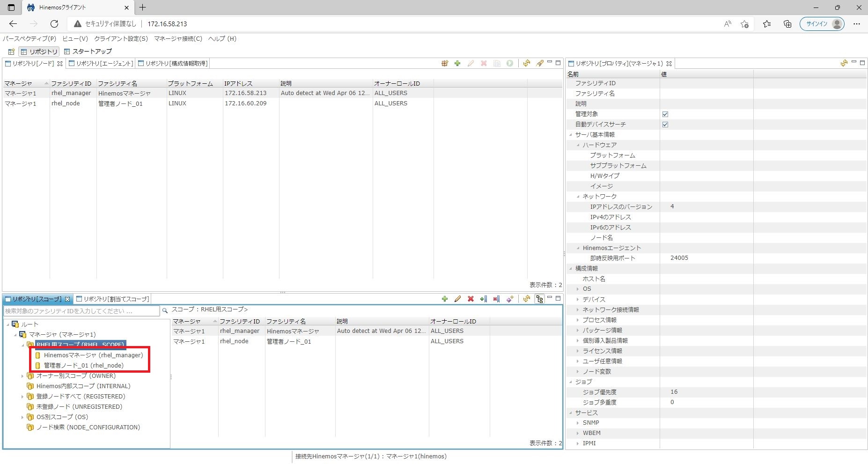Viewport: 868px width, 464px height.
Task: Click the green arrow run icon in node toolbar
Action: coord(510,63)
